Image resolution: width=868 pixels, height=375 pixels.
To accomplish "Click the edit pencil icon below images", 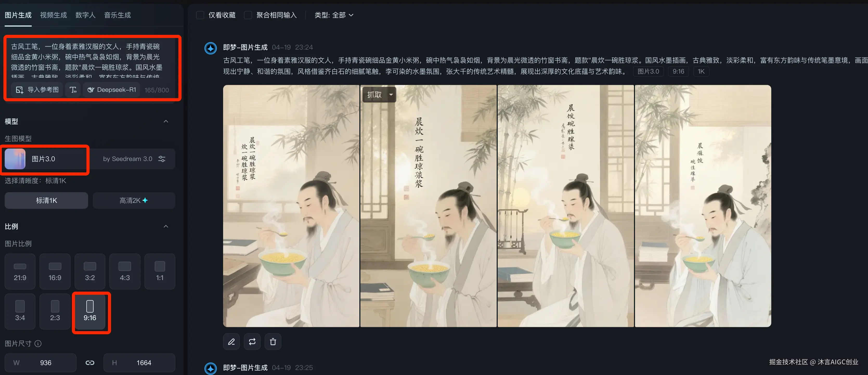I will click(231, 342).
